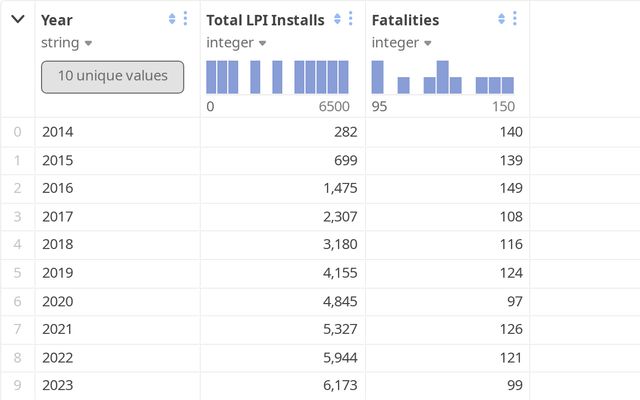
Task: Open Total LPI Installs column options menu
Action: click(x=350, y=19)
